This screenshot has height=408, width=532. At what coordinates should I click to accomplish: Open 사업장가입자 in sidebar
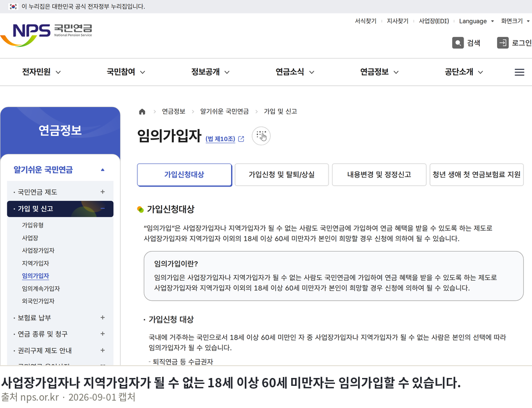tap(38, 251)
